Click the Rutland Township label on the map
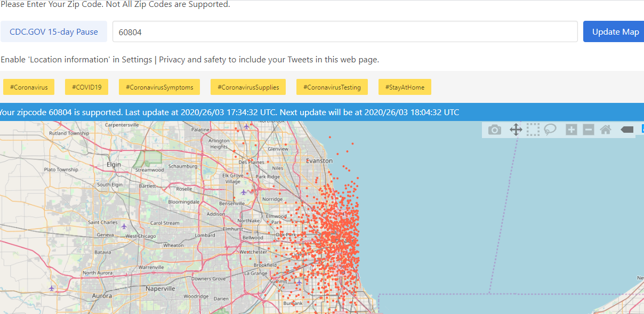644x314 pixels. (x=69, y=133)
